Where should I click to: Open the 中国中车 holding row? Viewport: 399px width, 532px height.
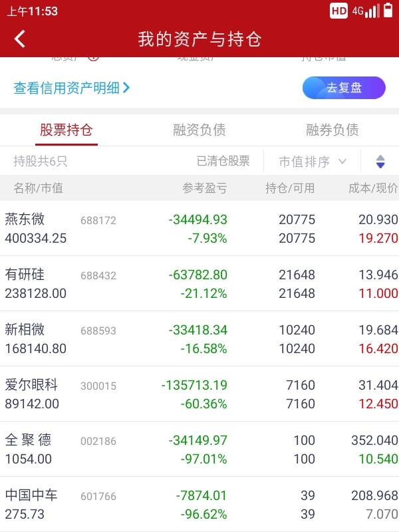199,505
